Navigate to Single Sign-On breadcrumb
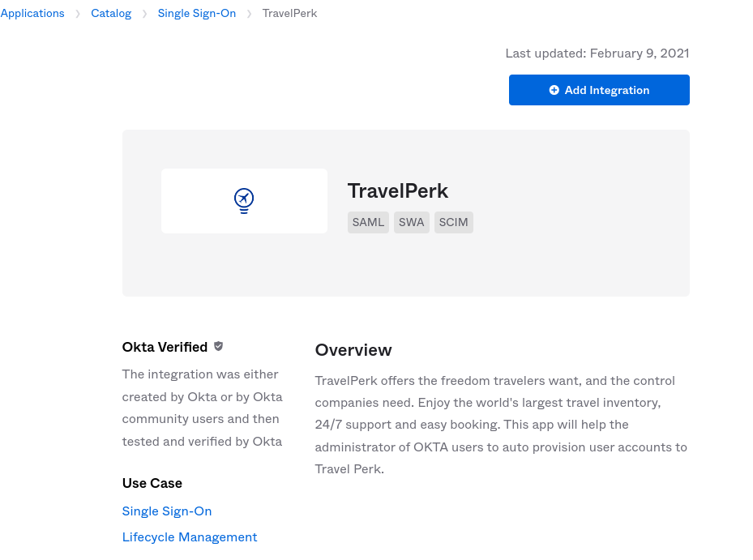Image resolution: width=753 pixels, height=560 pixels. click(x=197, y=14)
